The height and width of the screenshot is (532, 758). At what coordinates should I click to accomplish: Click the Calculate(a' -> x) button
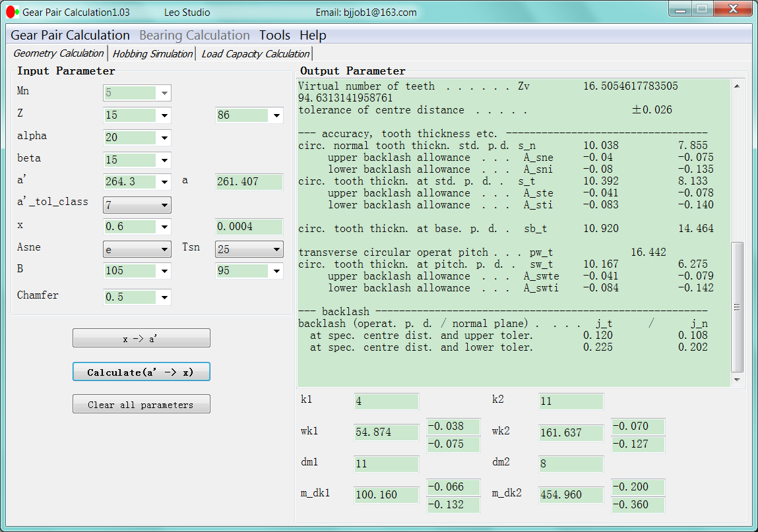(141, 372)
